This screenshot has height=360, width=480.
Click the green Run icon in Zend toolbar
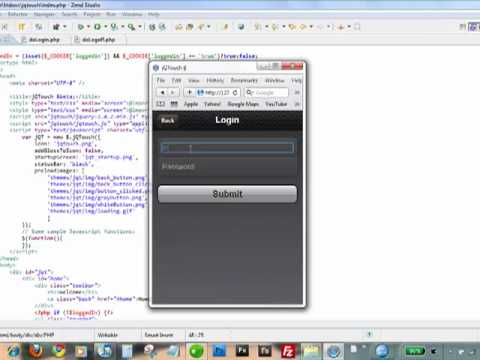click(x=98, y=27)
